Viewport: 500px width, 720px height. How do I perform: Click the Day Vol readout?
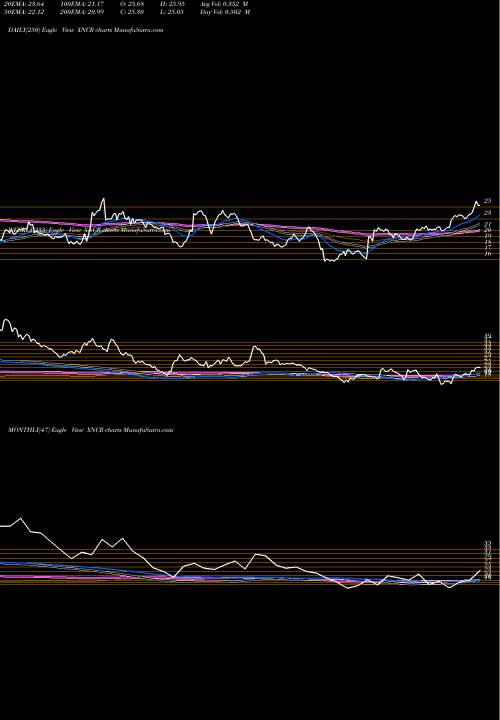tap(225, 12)
